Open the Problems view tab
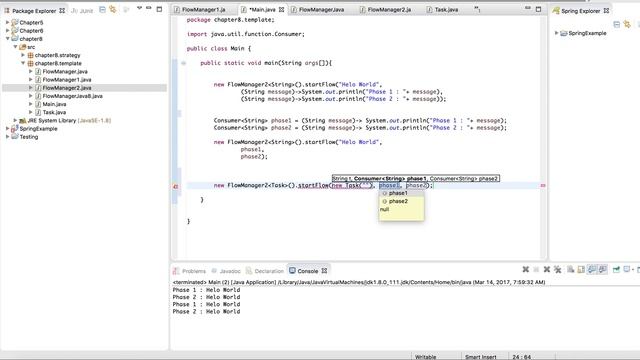Screen dimensions: 640x360 click(x=189, y=271)
